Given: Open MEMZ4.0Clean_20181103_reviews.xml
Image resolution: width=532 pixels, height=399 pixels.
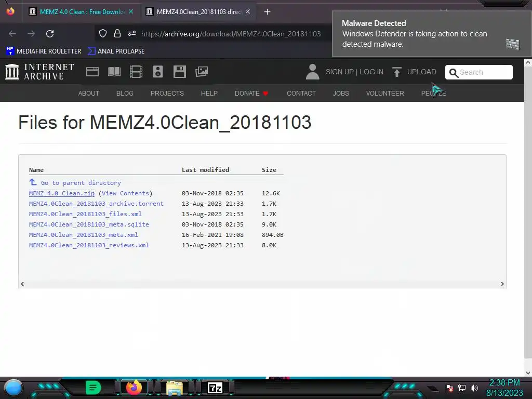Looking at the screenshot, I should coord(89,245).
